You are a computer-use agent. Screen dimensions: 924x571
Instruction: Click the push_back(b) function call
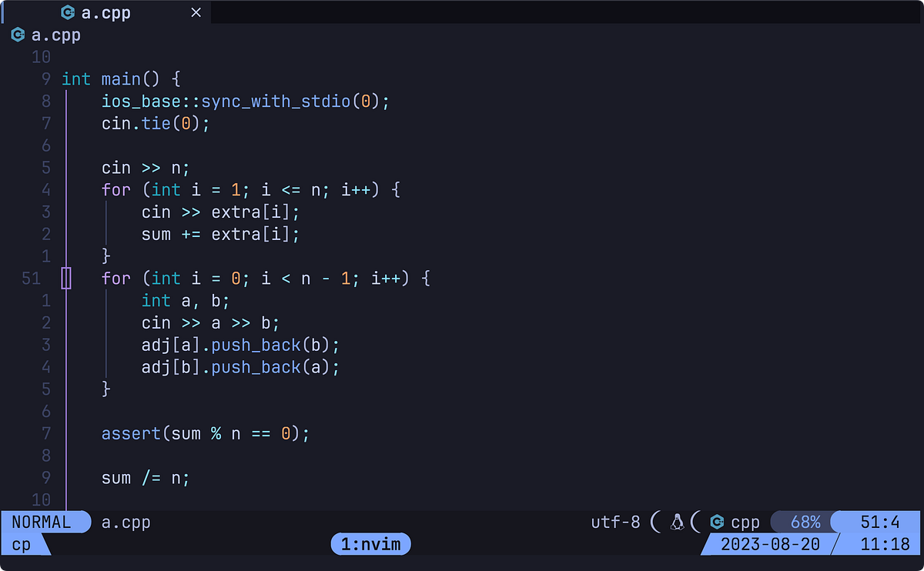pyautogui.click(x=254, y=345)
